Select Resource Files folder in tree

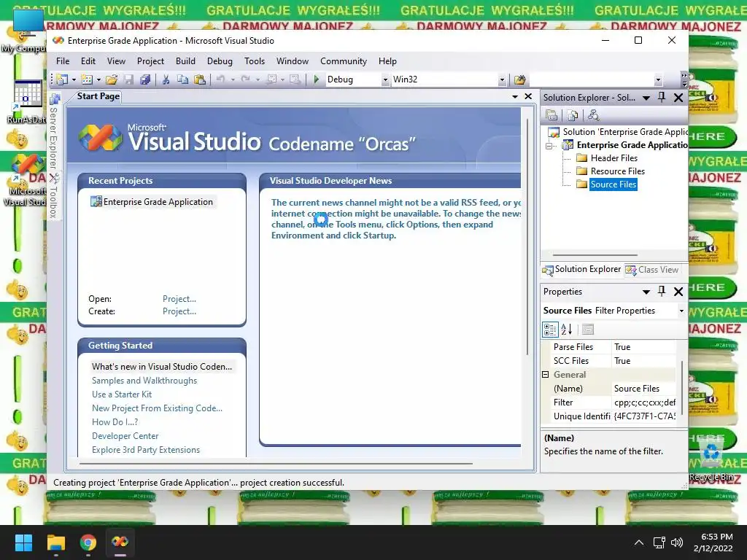pos(617,171)
